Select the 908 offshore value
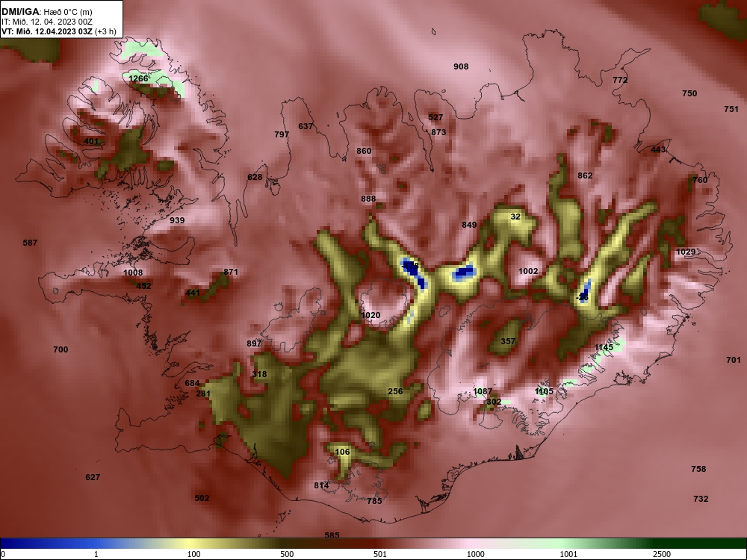This screenshot has width=747, height=560. point(461,66)
